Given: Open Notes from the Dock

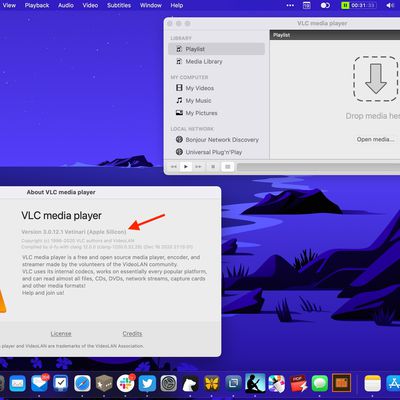Looking at the screenshot, I should coord(373,384).
